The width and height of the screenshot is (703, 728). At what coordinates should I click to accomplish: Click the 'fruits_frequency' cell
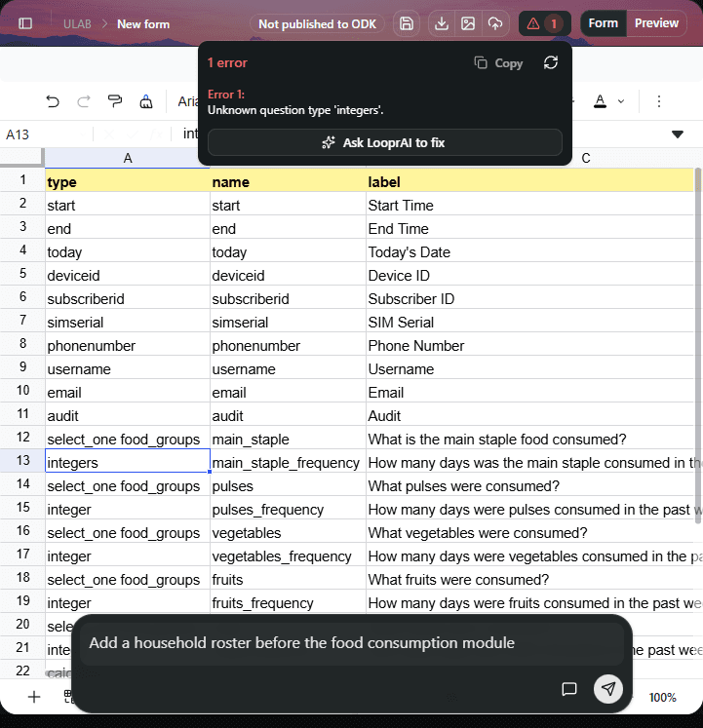(288, 601)
